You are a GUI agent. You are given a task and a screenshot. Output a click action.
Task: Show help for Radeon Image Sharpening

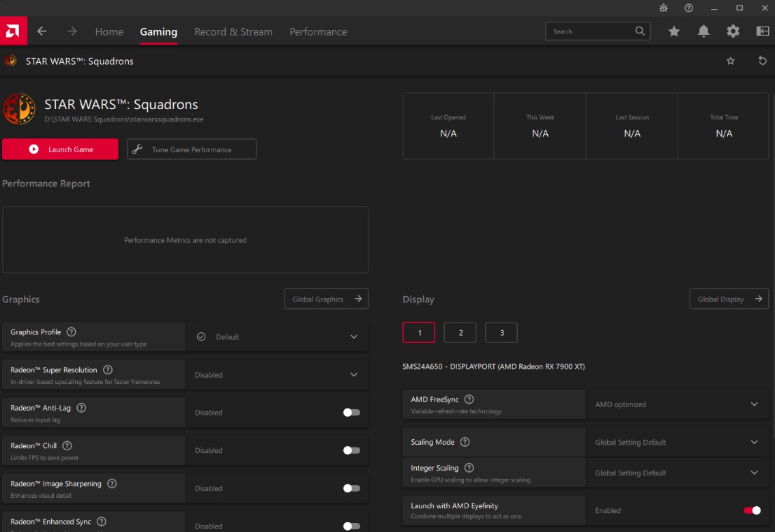click(x=112, y=484)
